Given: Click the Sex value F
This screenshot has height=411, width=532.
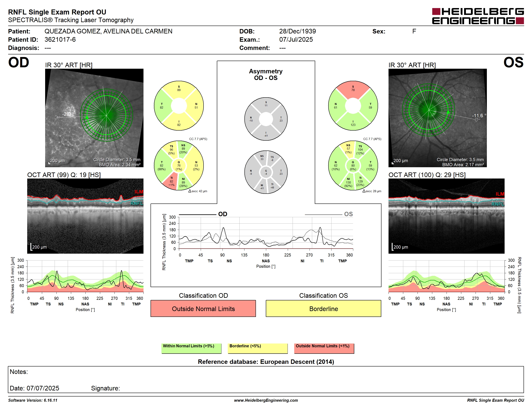Looking at the screenshot, I should 414,31.
